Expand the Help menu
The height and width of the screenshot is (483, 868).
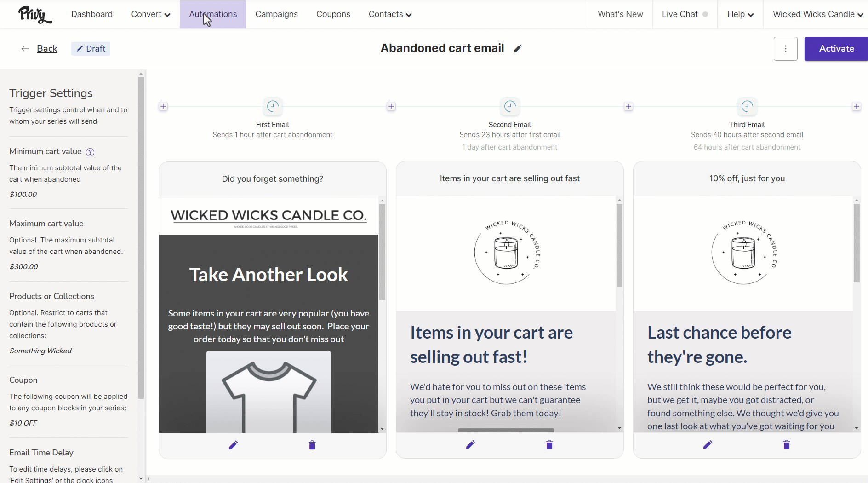[740, 14]
